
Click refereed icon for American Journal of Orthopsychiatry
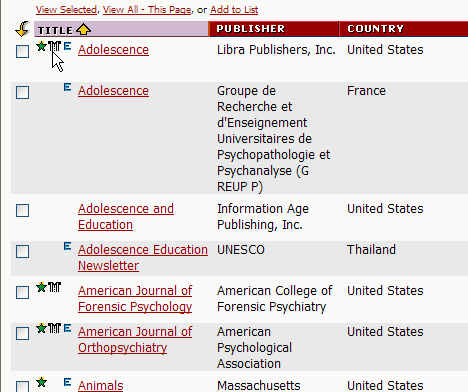(x=55, y=328)
